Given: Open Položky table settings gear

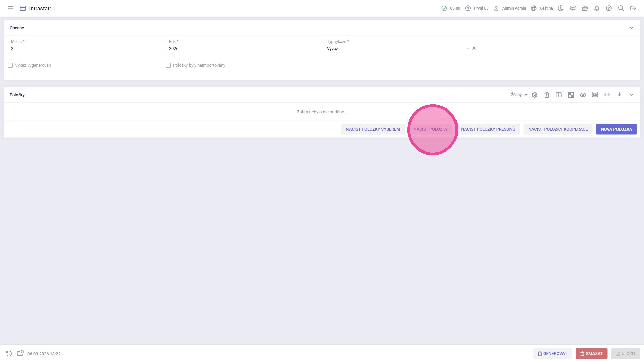Looking at the screenshot, I should 535,95.
